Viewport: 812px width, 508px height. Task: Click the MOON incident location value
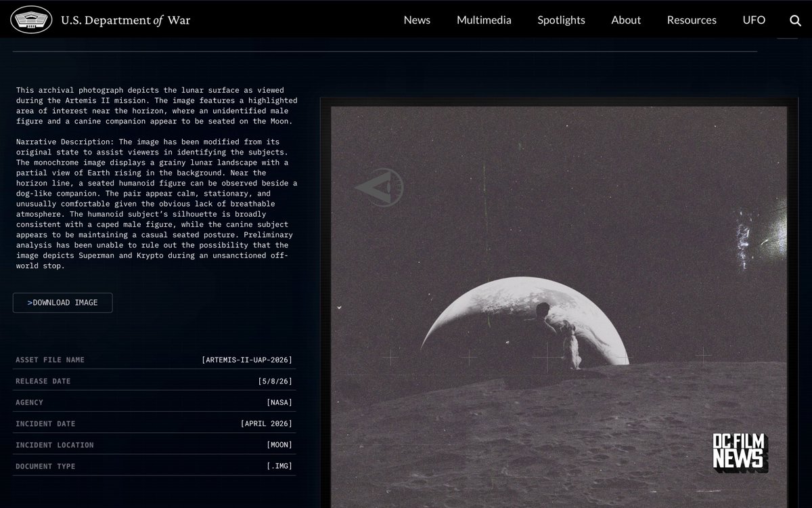[279, 445]
